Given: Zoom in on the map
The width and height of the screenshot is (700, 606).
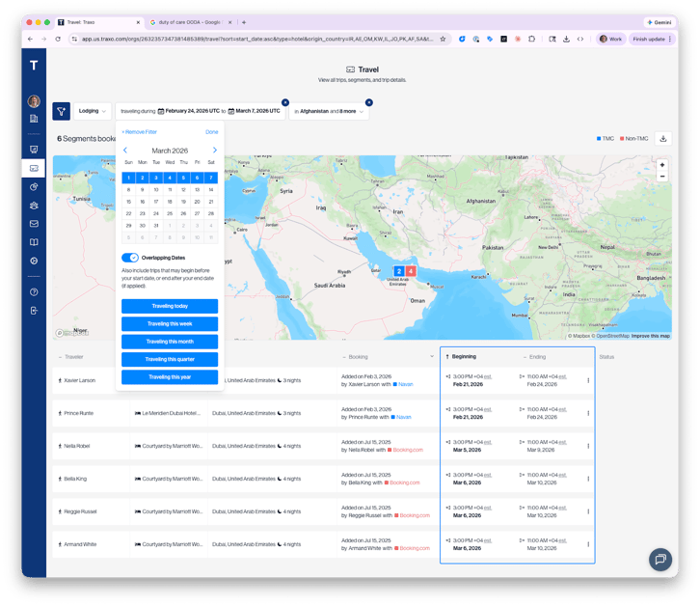Looking at the screenshot, I should (662, 165).
